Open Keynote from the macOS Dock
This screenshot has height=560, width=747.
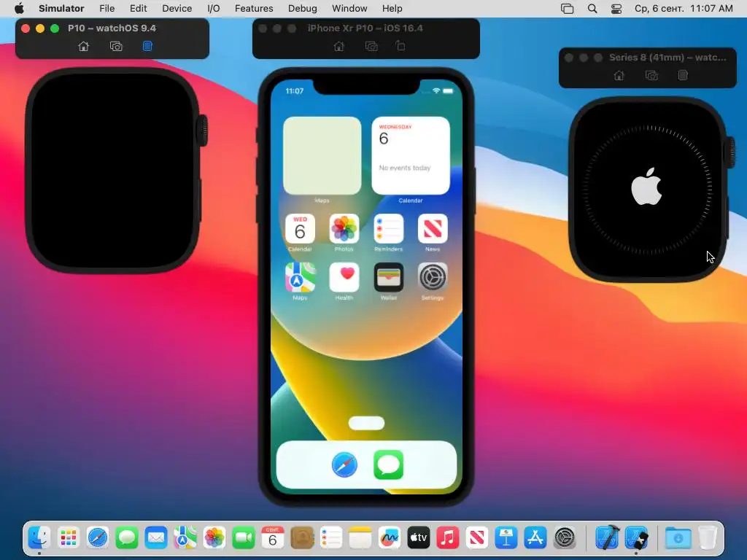pos(506,538)
